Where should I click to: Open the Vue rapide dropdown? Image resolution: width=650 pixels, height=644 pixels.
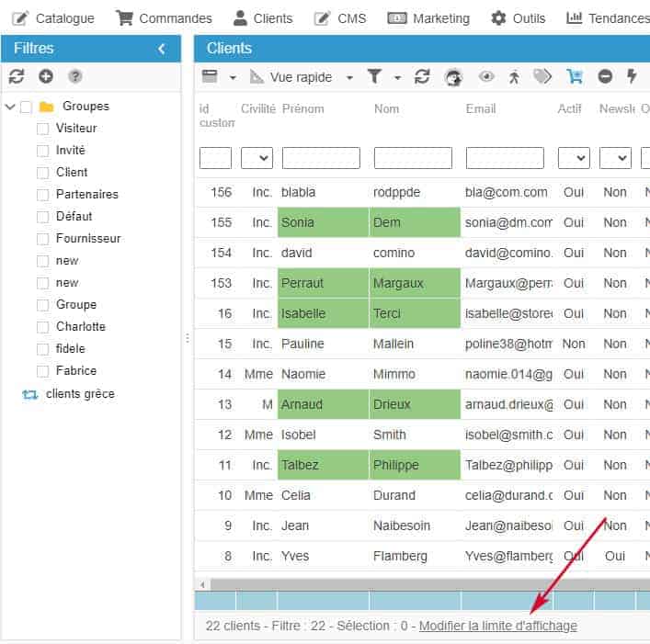point(302,77)
